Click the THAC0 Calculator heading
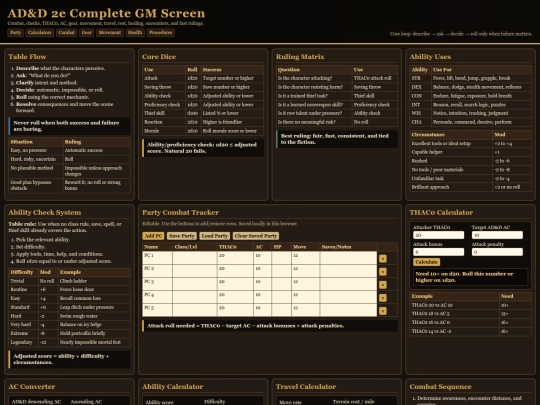 [441, 212]
